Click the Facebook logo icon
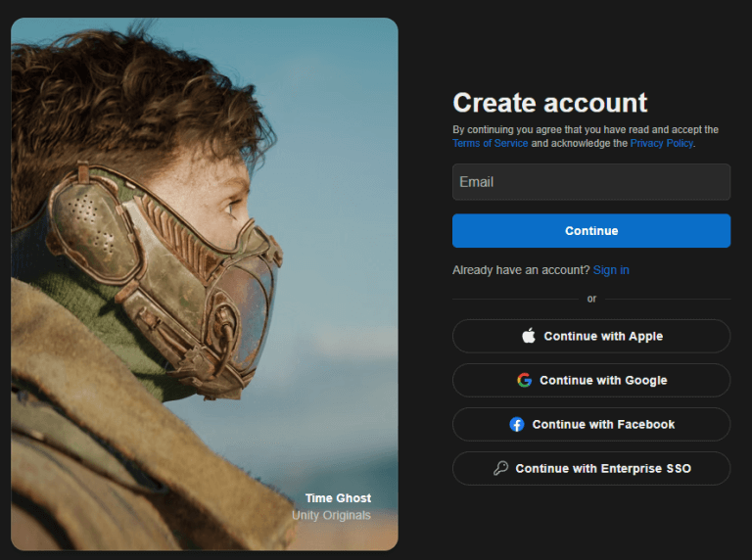 (517, 424)
